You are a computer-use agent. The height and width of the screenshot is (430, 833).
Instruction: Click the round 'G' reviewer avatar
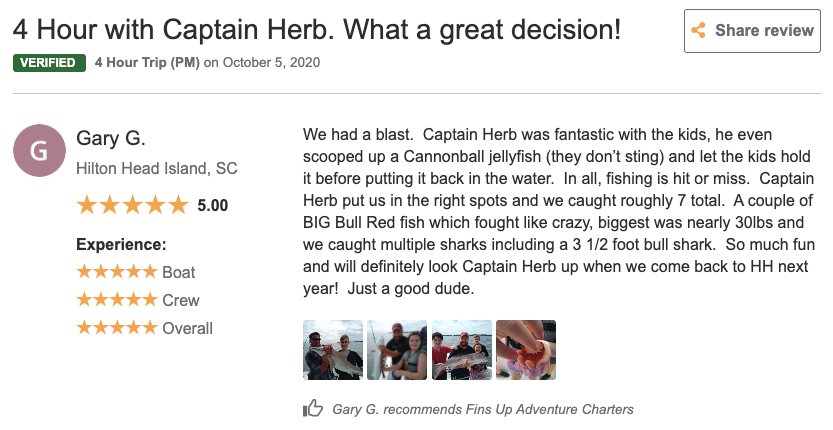point(39,152)
